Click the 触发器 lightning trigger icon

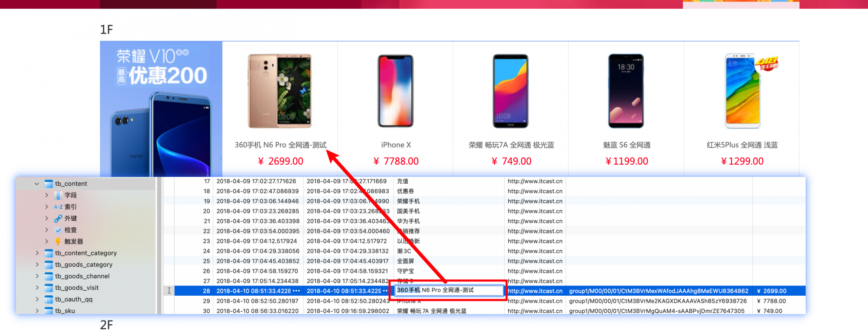tap(58, 241)
